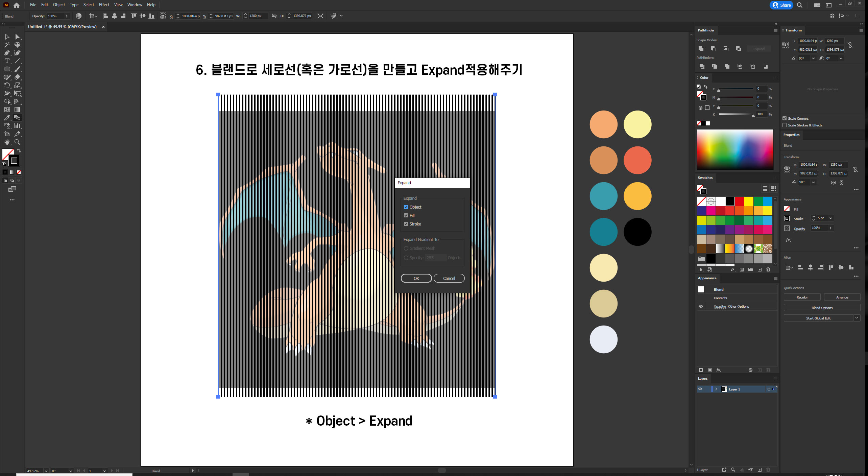
Task: Select the Lasso tool
Action: [17, 45]
